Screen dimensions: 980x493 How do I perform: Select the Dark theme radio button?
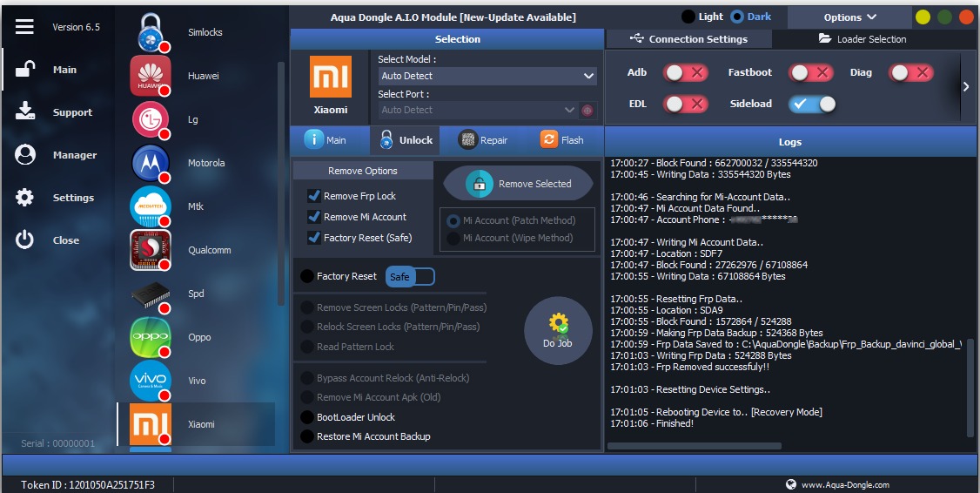[x=737, y=17]
